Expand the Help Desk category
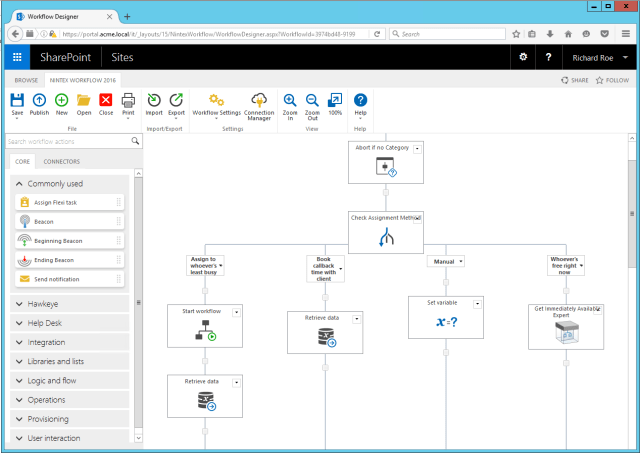Image resolution: width=640 pixels, height=453 pixels. click(20, 323)
